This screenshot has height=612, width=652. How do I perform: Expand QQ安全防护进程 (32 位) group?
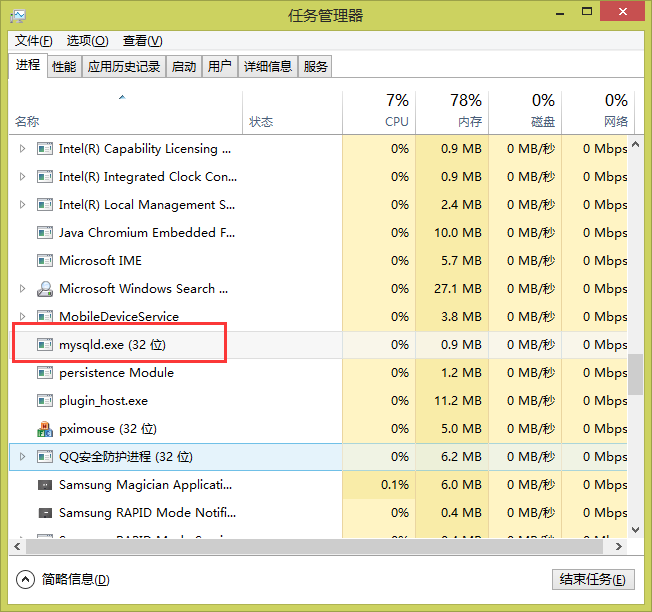(22, 457)
